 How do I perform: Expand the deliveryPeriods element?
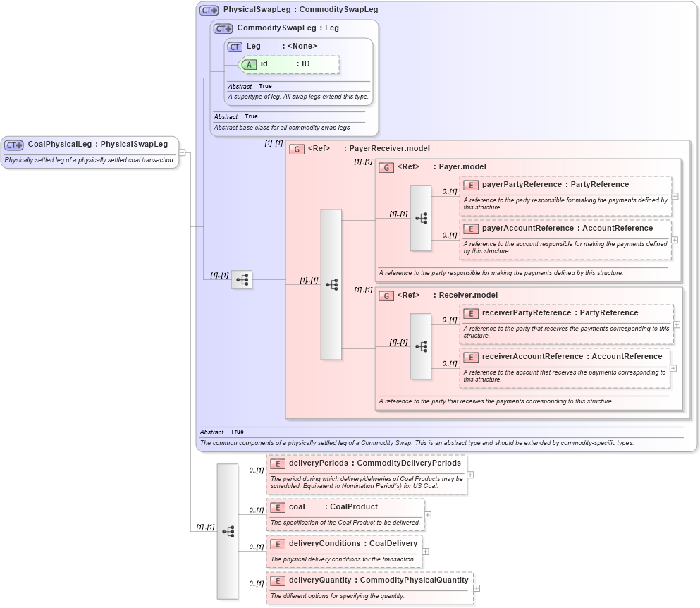click(470, 475)
